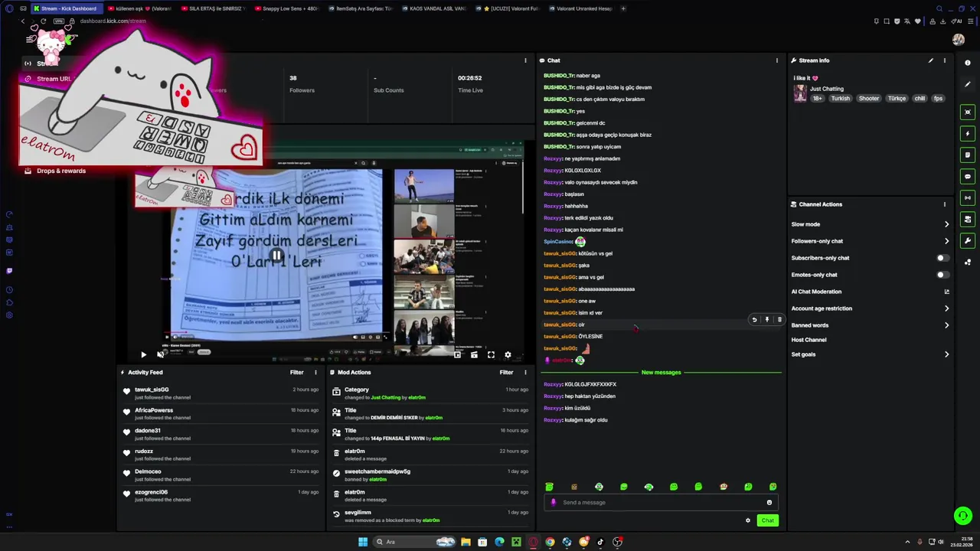Image resolution: width=980 pixels, height=551 pixels.
Task: Open chat settings gear
Action: click(x=748, y=520)
